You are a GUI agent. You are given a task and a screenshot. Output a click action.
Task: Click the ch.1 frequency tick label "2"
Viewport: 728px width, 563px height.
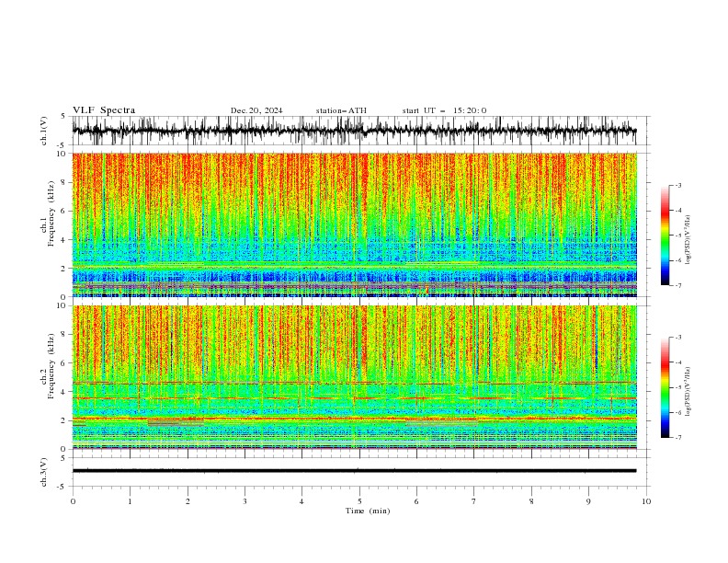64,269
